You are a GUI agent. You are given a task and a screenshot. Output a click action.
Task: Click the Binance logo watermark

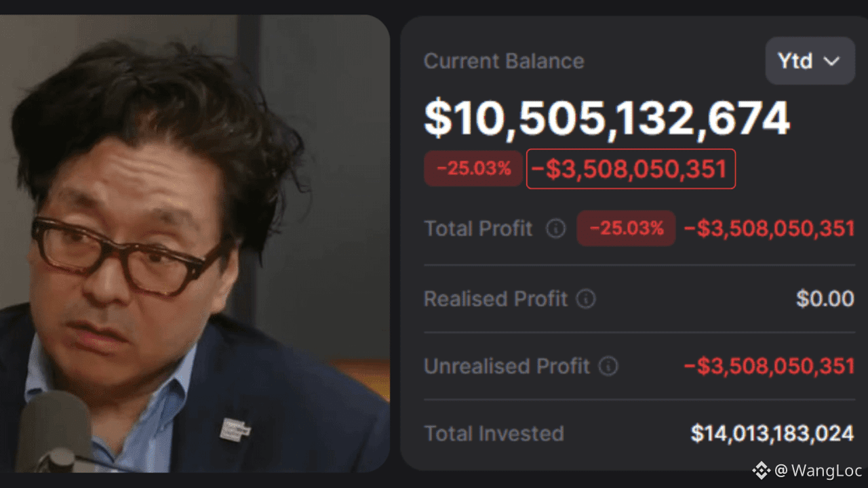click(761, 470)
